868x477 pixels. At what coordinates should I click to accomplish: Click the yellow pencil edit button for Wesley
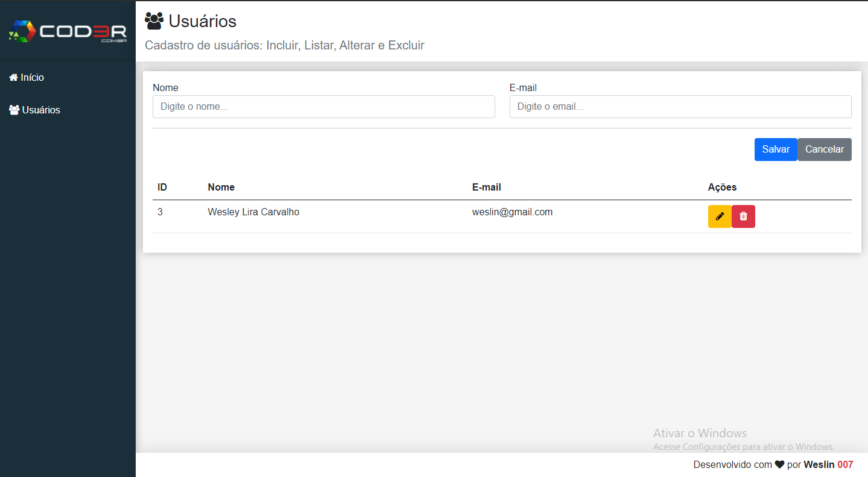[x=720, y=216]
